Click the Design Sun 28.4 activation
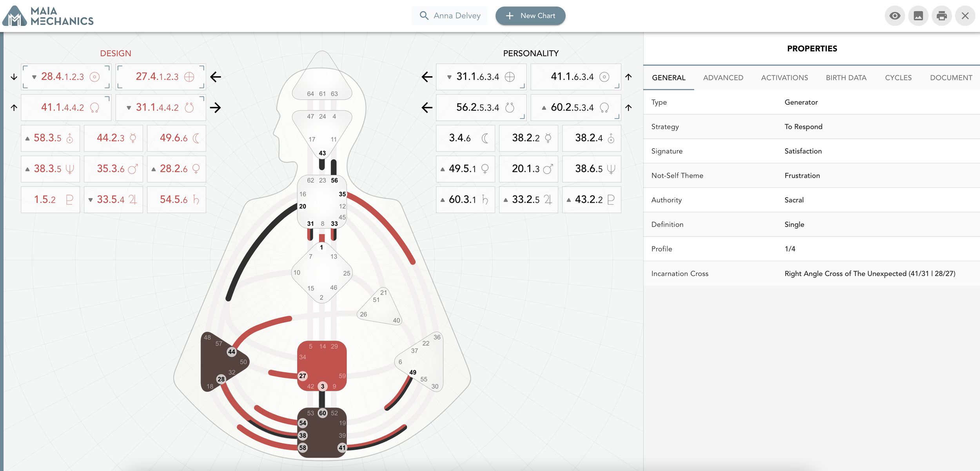The height and width of the screenshot is (471, 980). 66,77
